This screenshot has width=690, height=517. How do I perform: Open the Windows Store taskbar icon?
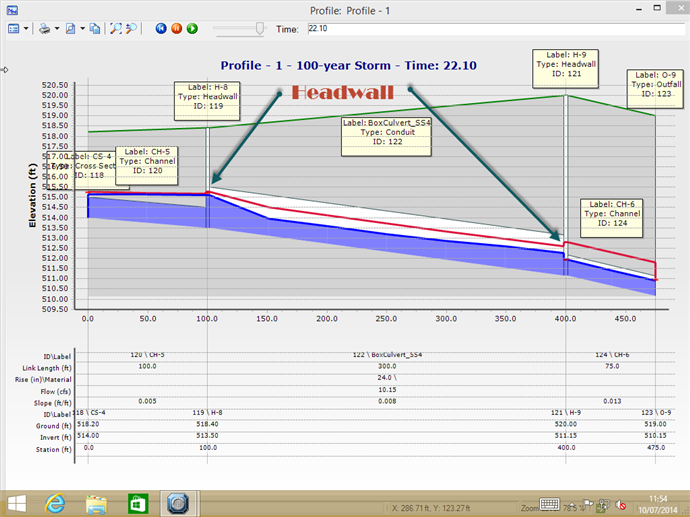coord(136,501)
